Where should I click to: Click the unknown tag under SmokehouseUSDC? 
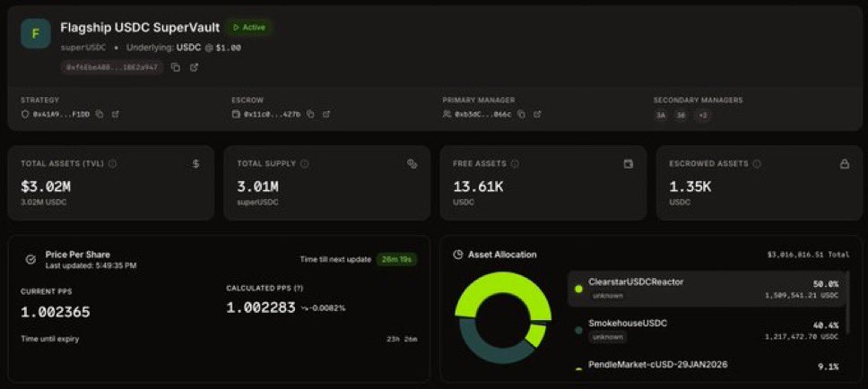(x=608, y=337)
